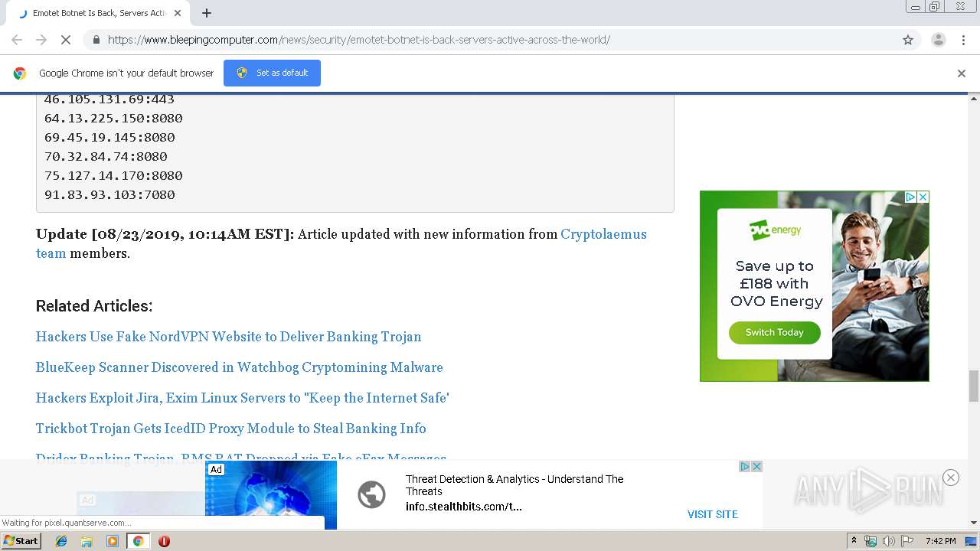Go forward to next page
Image resolution: width=980 pixels, height=551 pixels.
point(41,40)
